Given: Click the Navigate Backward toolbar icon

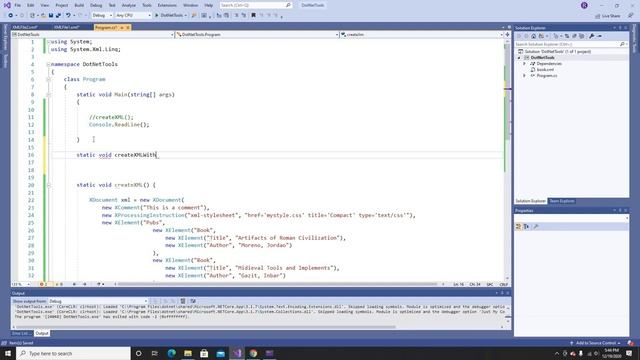Looking at the screenshot, I should [x=11, y=16].
